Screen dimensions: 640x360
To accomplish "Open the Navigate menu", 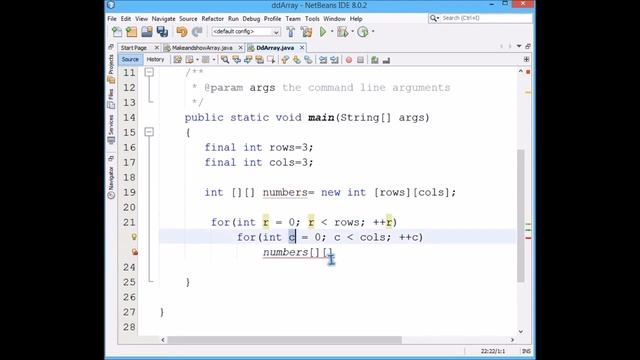I will tap(163, 19).
